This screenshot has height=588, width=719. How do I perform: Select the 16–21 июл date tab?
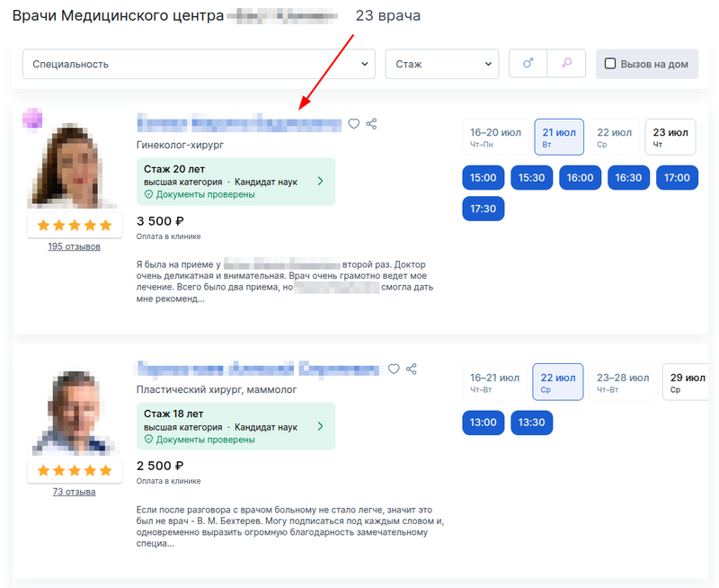coord(494,382)
